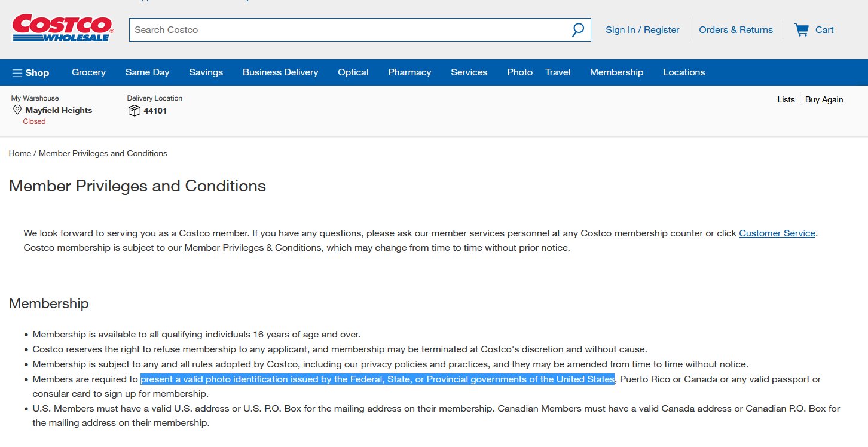
Task: Click the hamburger Shop menu icon
Action: pos(17,73)
